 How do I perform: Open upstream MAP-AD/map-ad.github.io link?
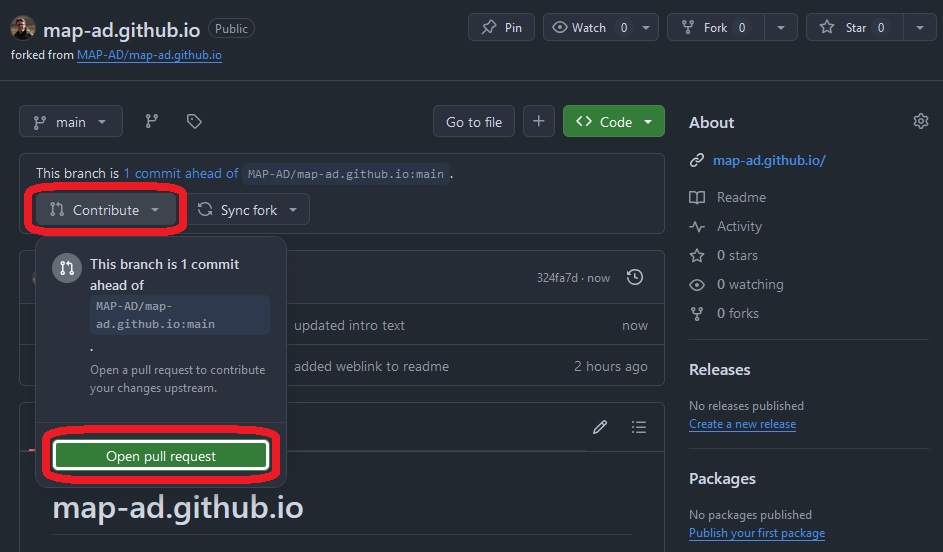(149, 55)
